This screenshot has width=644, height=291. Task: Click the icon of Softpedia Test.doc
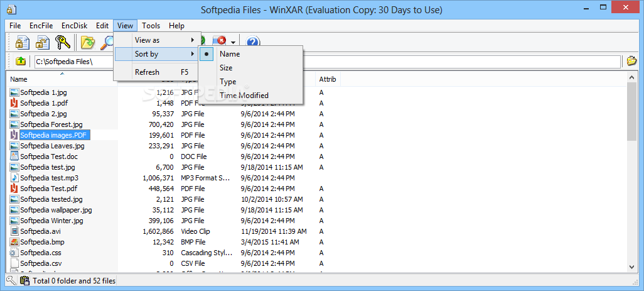point(14,156)
